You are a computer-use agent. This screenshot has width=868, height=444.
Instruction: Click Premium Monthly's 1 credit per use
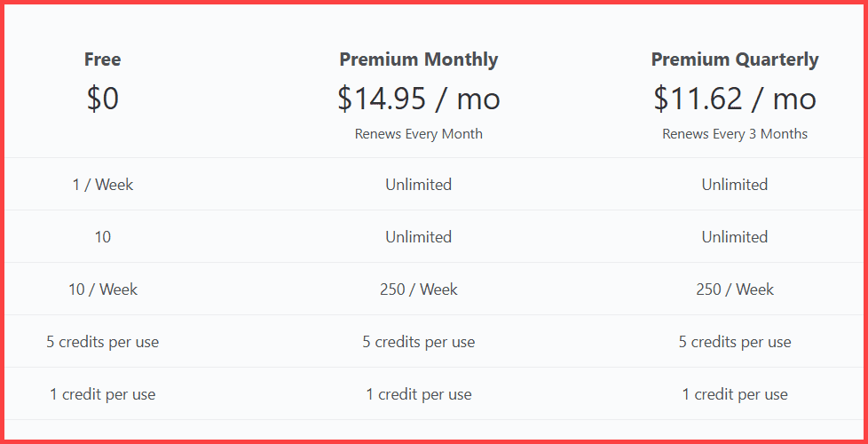click(x=418, y=394)
